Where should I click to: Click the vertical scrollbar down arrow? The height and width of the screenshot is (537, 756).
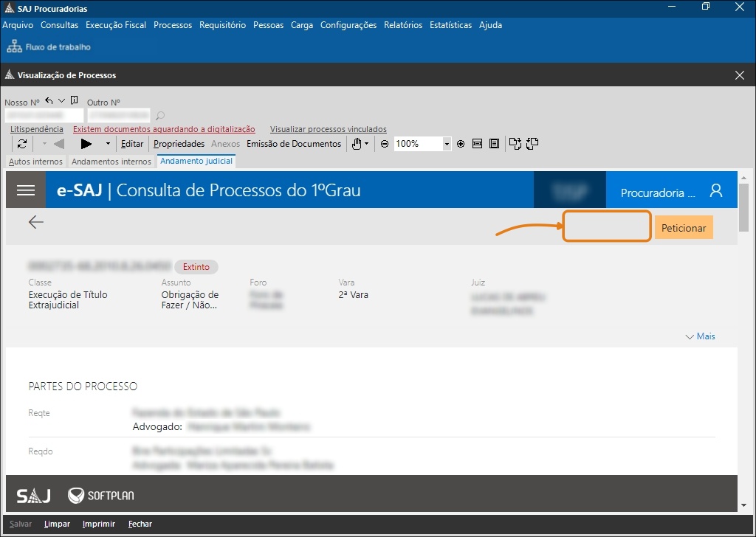pyautogui.click(x=743, y=505)
